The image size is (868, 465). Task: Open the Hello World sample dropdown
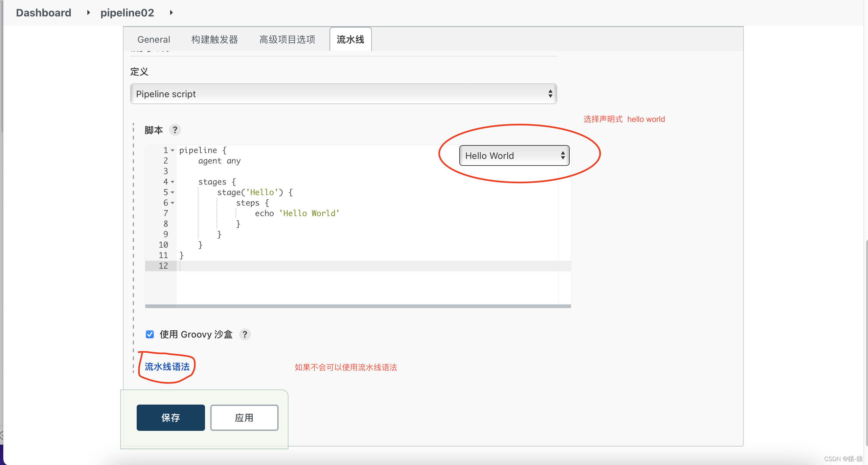click(514, 156)
